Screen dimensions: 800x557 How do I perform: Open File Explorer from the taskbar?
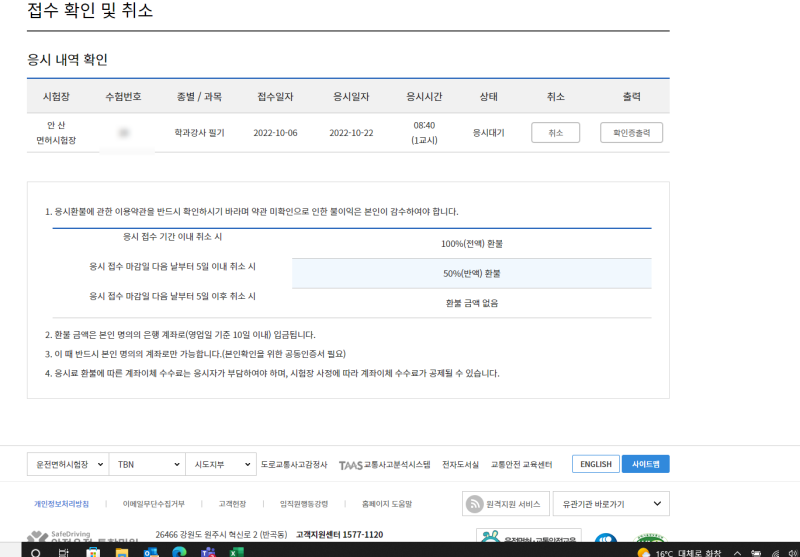coord(121,552)
